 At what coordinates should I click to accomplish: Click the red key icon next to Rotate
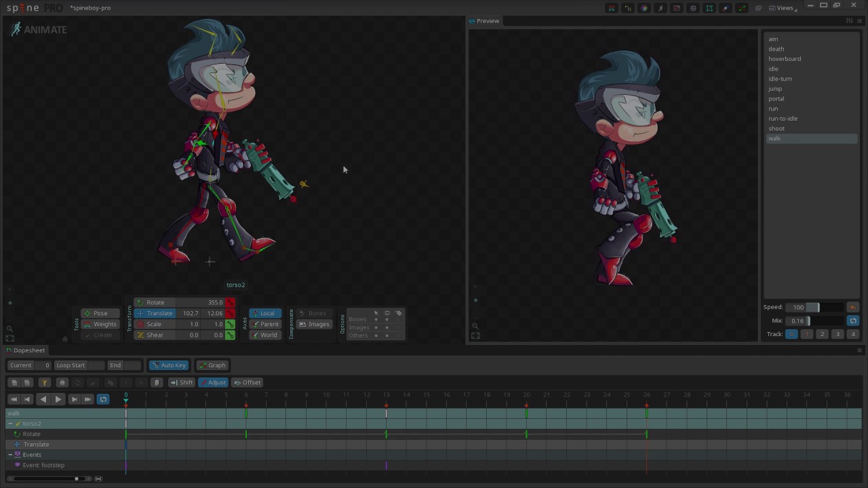pos(231,302)
